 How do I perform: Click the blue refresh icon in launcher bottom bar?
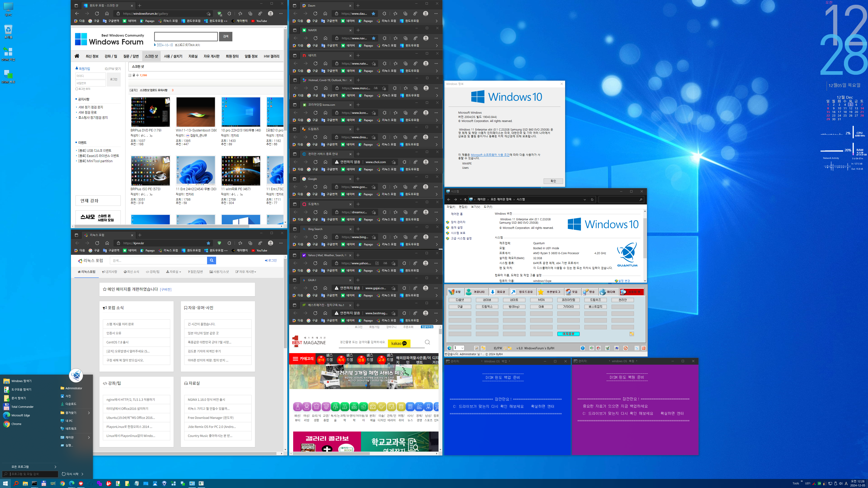click(637, 348)
